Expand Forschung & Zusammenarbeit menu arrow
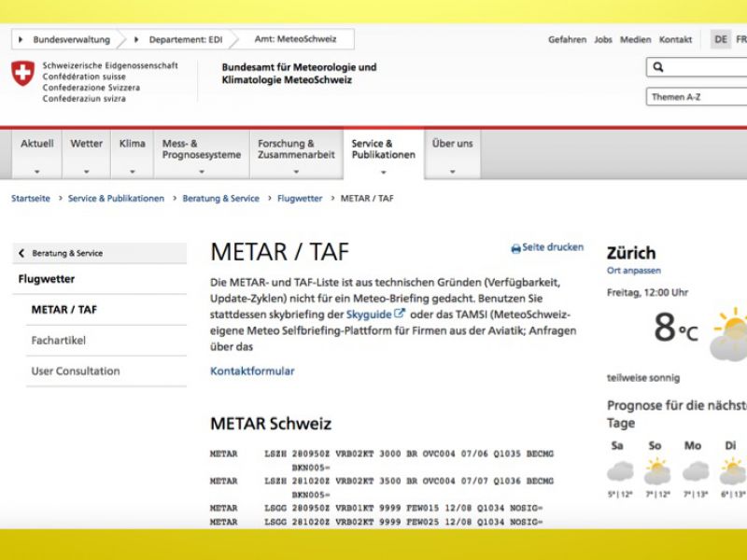Viewport: 747px width, 560px height. click(x=296, y=172)
